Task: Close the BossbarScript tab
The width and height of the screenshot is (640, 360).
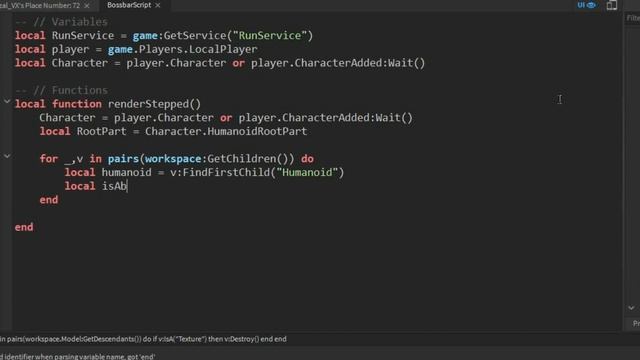Action: coord(158,5)
